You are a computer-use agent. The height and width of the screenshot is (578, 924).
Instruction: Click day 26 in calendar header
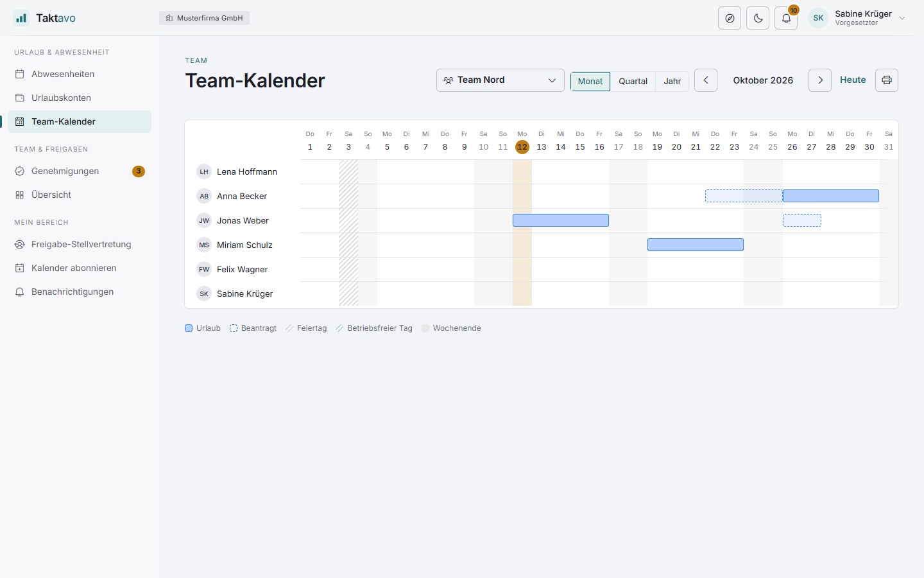point(792,147)
